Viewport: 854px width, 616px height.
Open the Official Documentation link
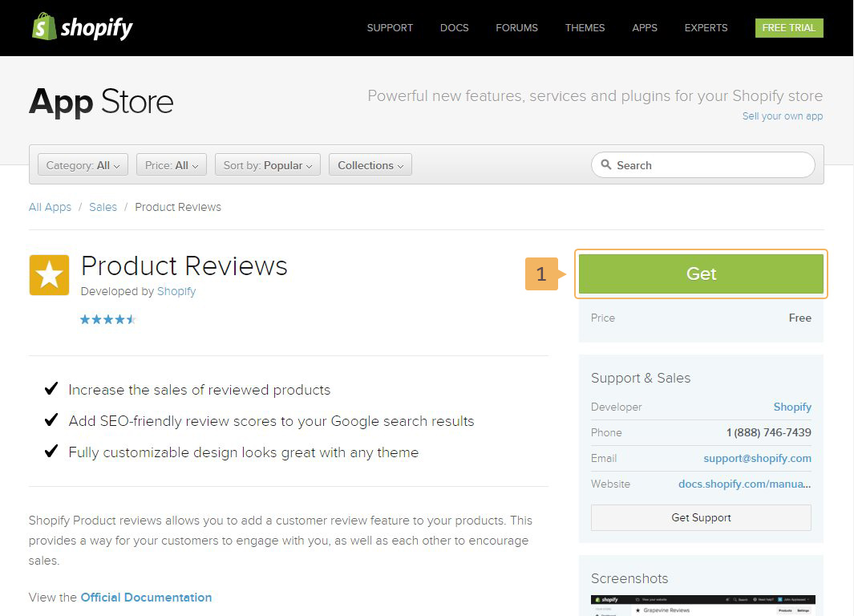(x=146, y=598)
